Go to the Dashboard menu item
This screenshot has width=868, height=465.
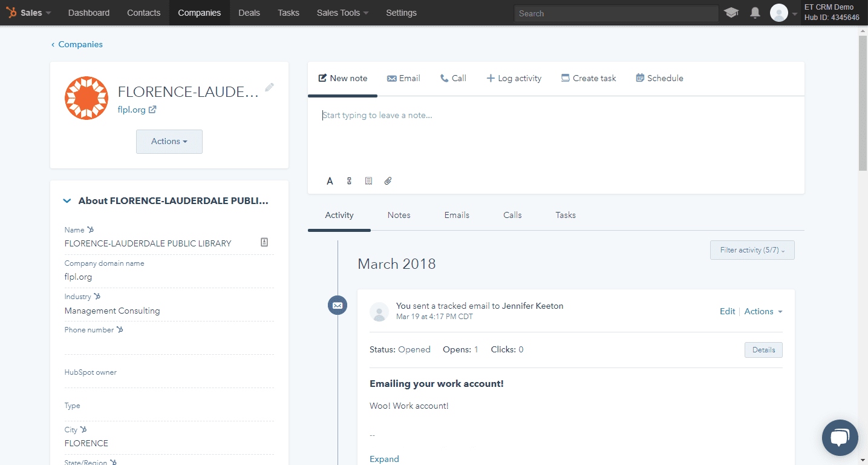coord(89,13)
